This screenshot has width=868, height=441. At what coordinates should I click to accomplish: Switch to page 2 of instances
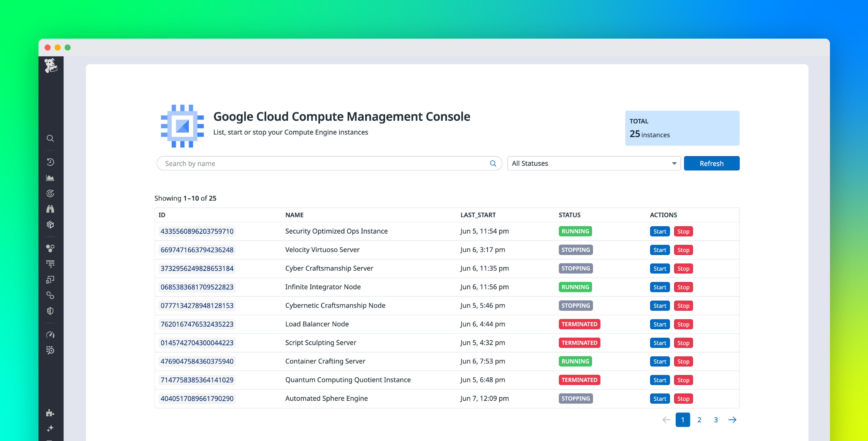point(699,420)
